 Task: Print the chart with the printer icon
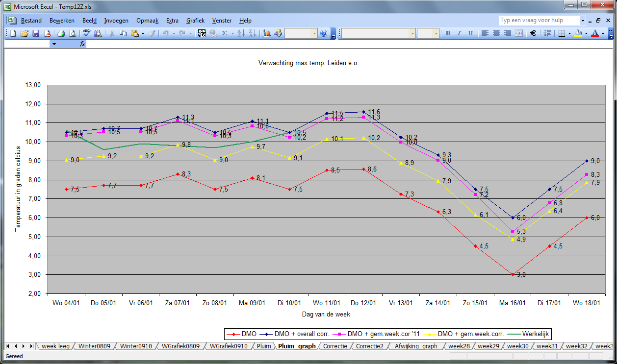(x=61, y=33)
